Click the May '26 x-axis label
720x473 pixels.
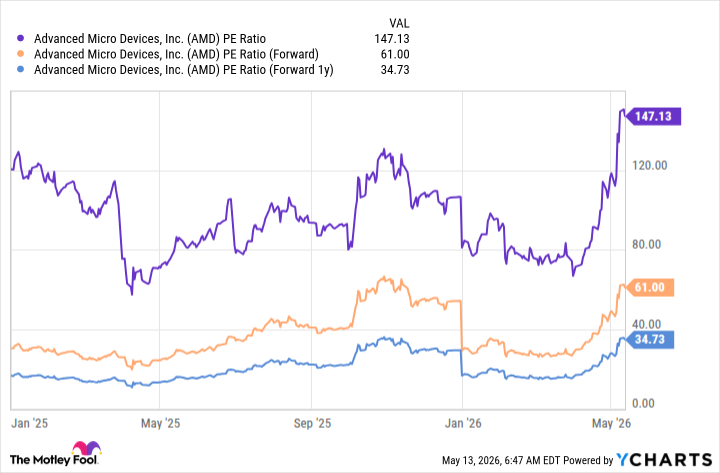click(611, 423)
